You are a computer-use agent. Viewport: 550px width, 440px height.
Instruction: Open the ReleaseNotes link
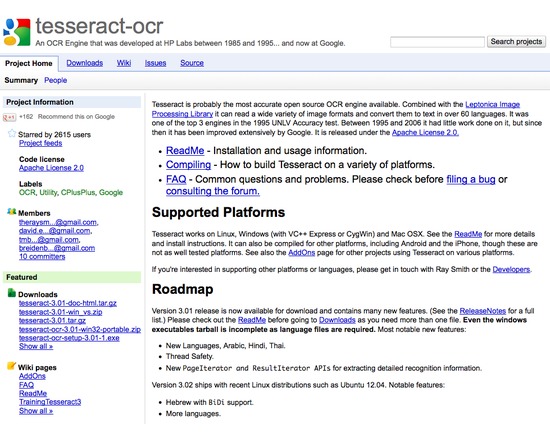[483, 311]
